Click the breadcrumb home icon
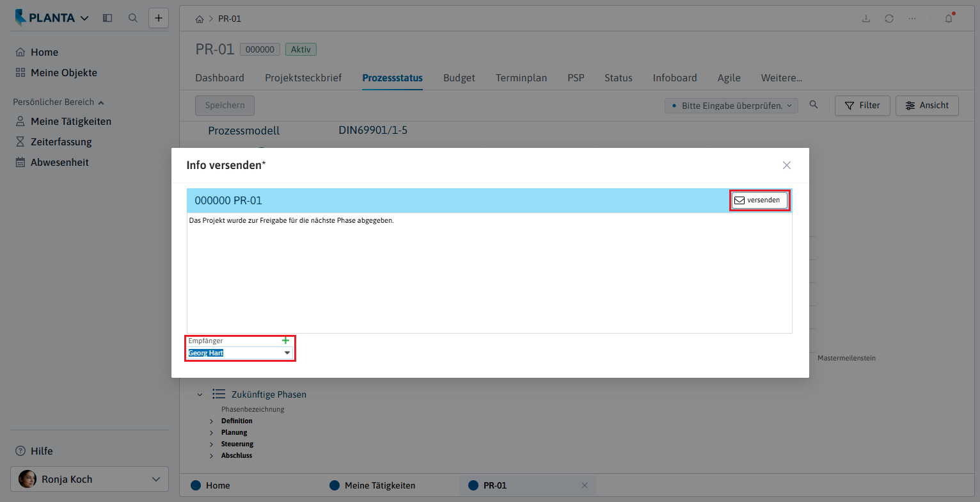The image size is (980, 502). (200, 19)
